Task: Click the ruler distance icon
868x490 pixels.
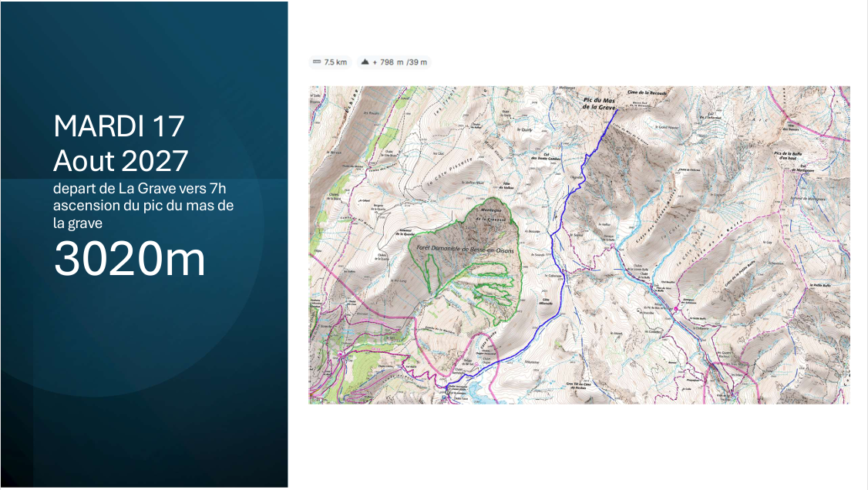Action: (x=317, y=62)
